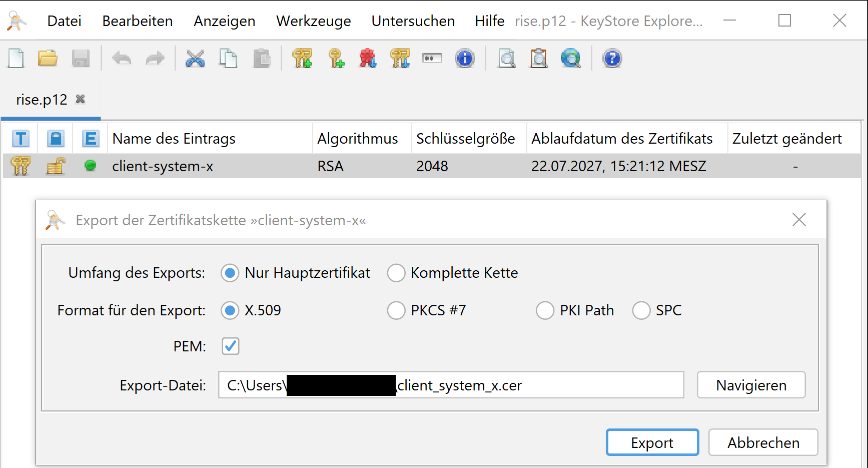Click the Navigieren button
This screenshot has height=468, width=868.
(751, 385)
